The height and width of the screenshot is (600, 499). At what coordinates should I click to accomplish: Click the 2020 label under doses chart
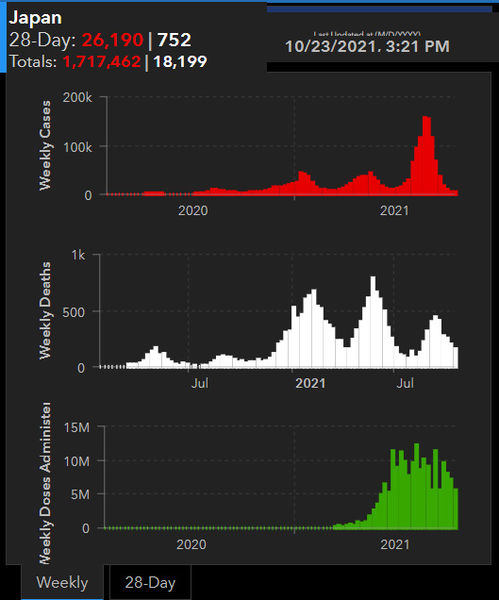[x=191, y=545]
